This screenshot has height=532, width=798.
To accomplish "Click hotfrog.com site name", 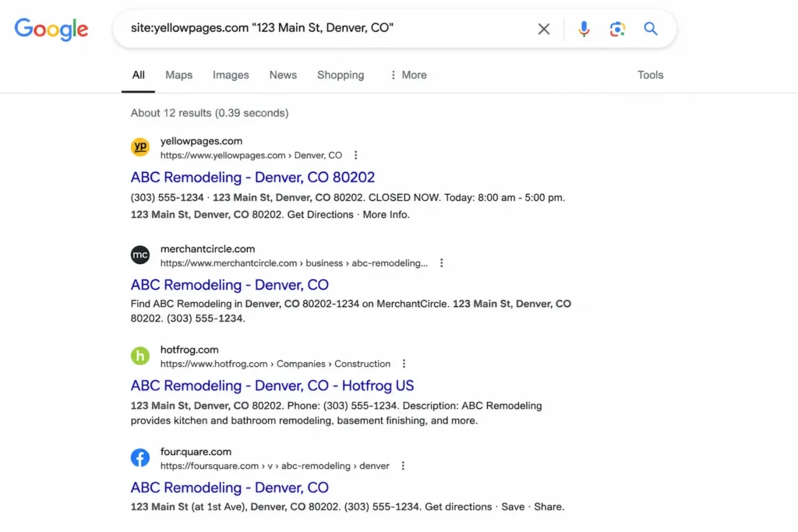I will tap(189, 350).
